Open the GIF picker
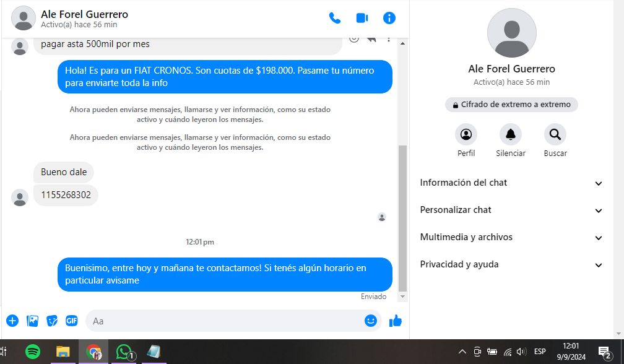 72,321
